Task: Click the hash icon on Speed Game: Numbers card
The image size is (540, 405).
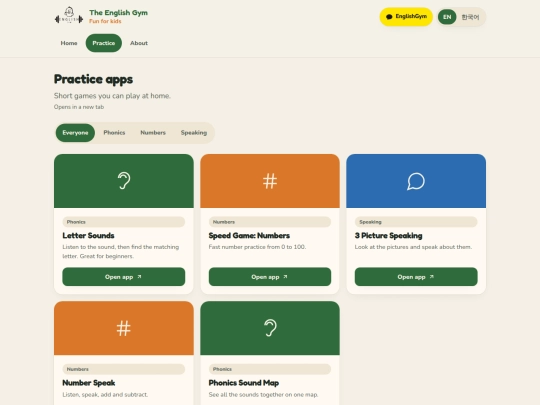Action: [x=270, y=181]
